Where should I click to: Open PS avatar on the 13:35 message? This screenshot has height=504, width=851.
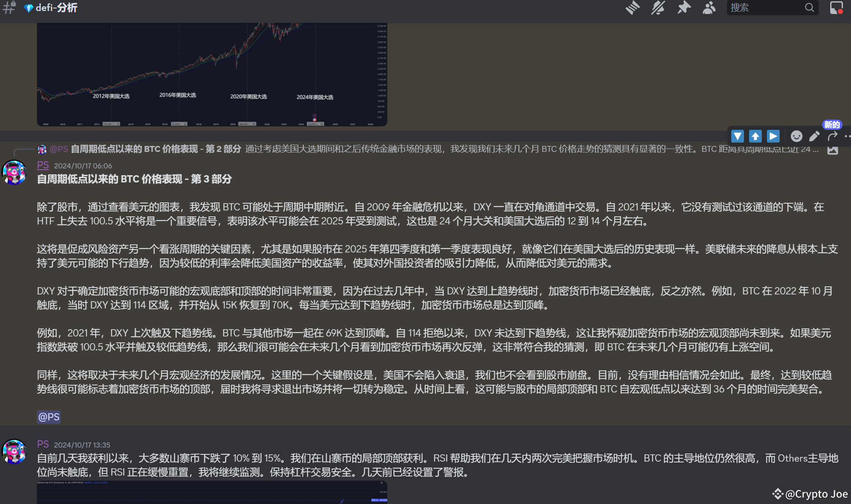tap(14, 451)
